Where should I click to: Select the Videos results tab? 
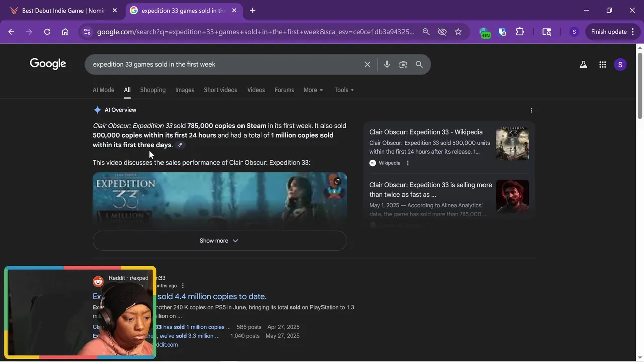(x=256, y=90)
